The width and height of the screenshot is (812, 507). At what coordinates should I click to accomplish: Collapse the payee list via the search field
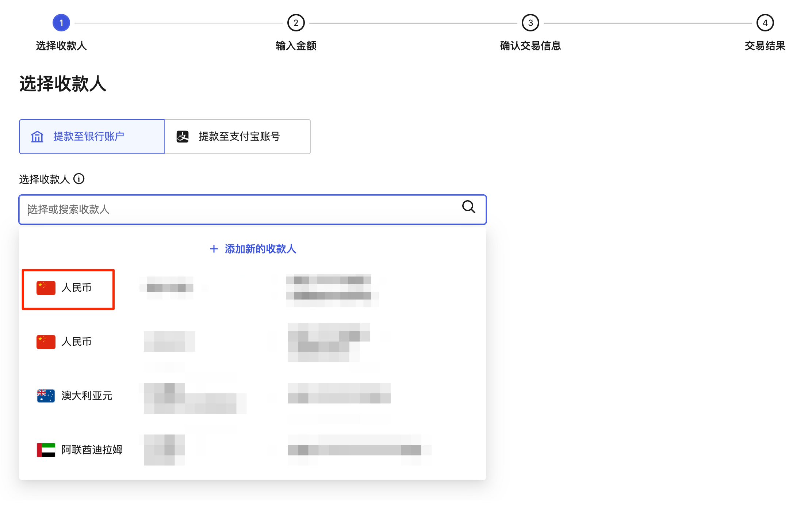tap(253, 210)
